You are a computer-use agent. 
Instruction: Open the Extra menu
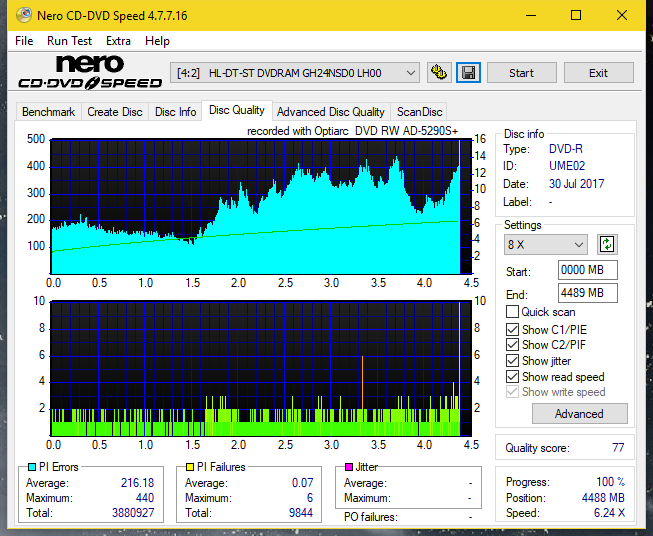coord(118,41)
